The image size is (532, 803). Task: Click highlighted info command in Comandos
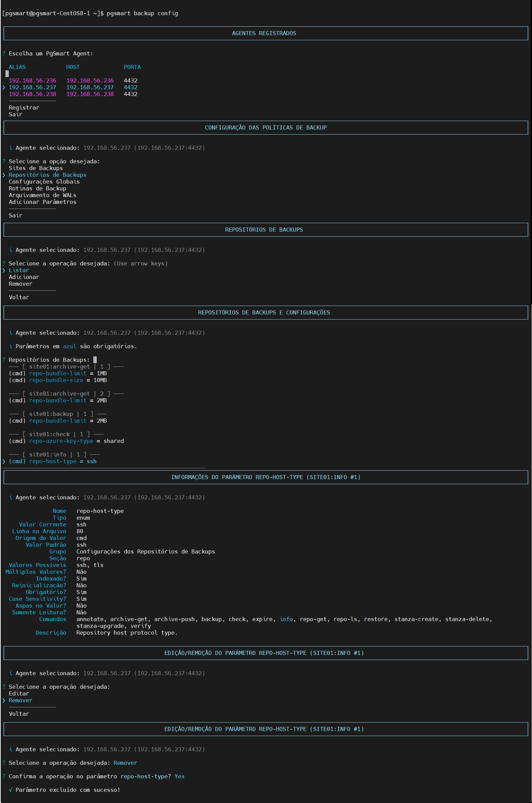286,619
